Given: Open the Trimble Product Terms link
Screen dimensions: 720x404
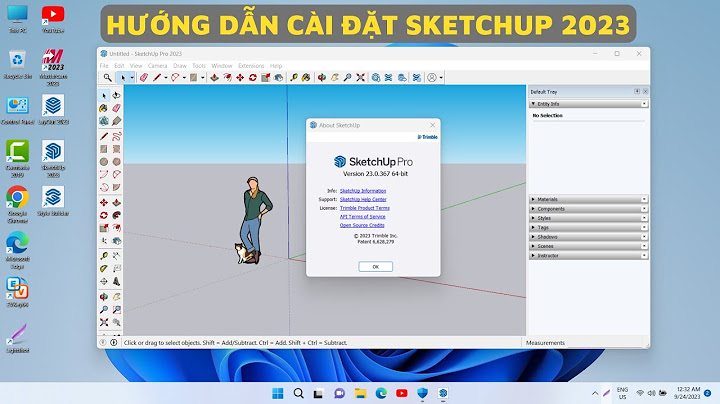Looking at the screenshot, I should (365, 208).
